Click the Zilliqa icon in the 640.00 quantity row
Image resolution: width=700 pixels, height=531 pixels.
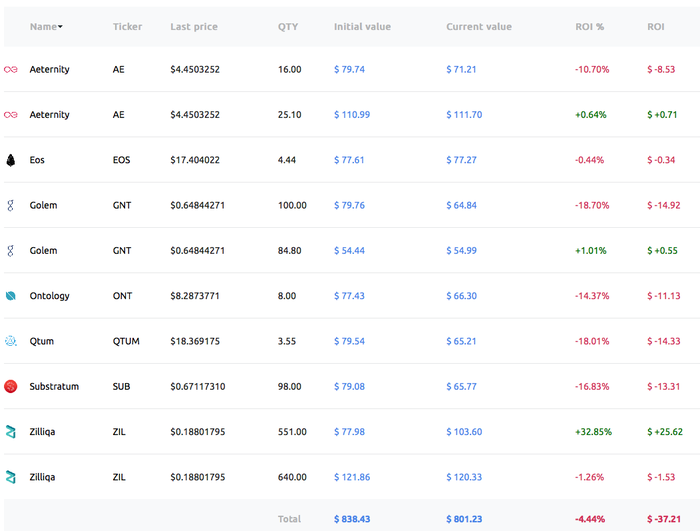click(11, 477)
